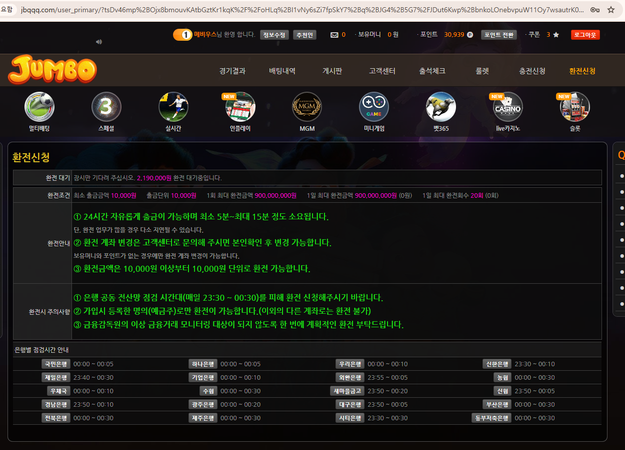625x450 pixels.
Task: Toggle the sound speaker icon
Action: point(98,42)
